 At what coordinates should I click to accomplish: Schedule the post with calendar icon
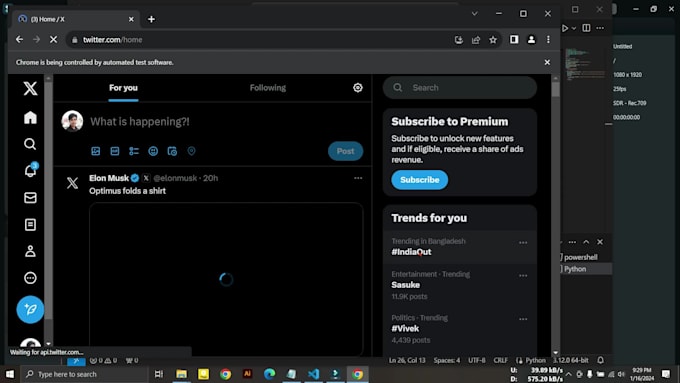(x=172, y=151)
